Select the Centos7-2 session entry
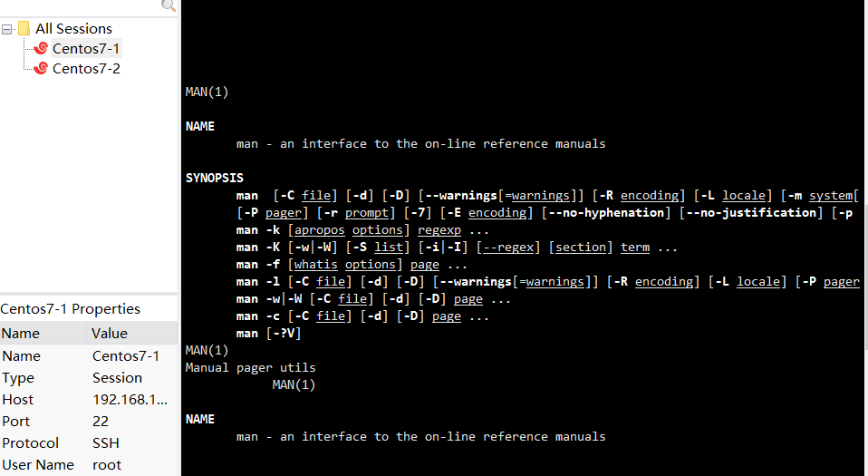Screen dimensions: 868x476 [86, 69]
